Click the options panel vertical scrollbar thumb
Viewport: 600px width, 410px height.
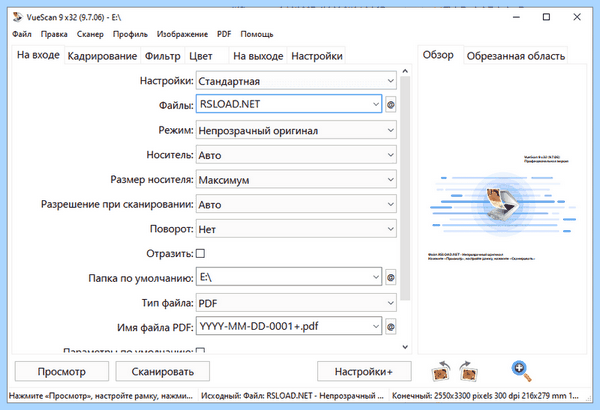coord(405,188)
